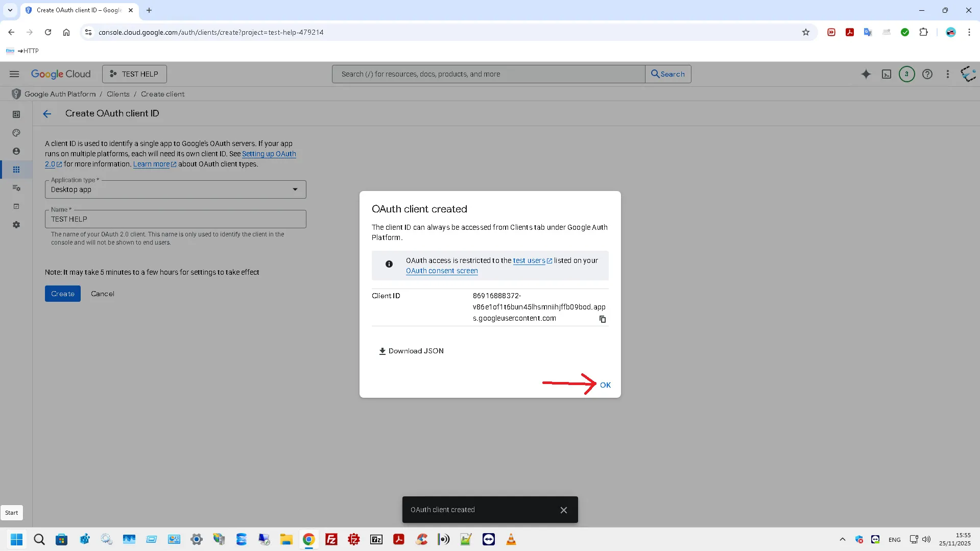This screenshot has width=980, height=551.
Task: Open the Windows Start menu
Action: pos(16,539)
